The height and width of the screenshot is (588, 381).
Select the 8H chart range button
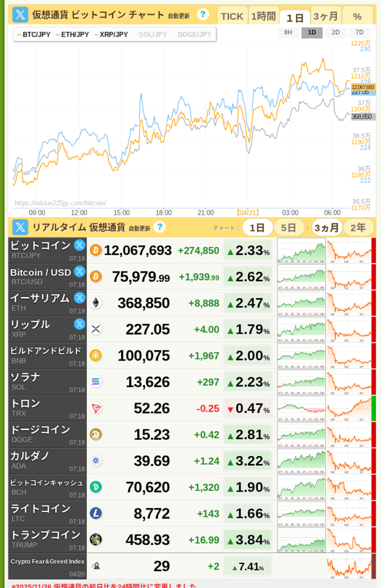[x=288, y=33]
